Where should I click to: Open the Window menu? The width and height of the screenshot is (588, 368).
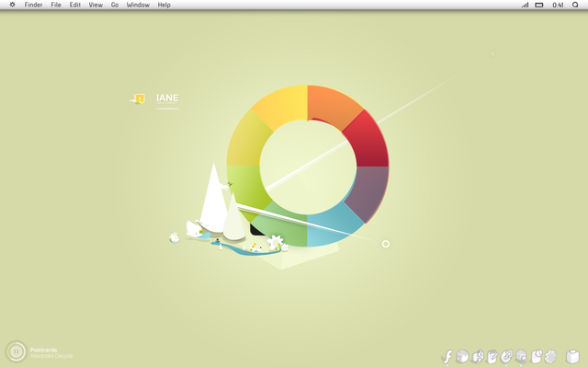(x=138, y=5)
